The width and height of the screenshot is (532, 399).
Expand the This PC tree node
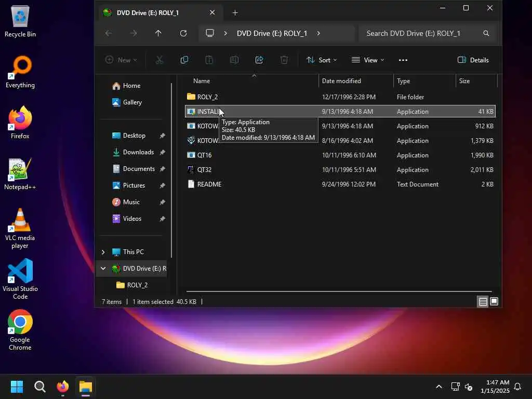[x=103, y=252]
